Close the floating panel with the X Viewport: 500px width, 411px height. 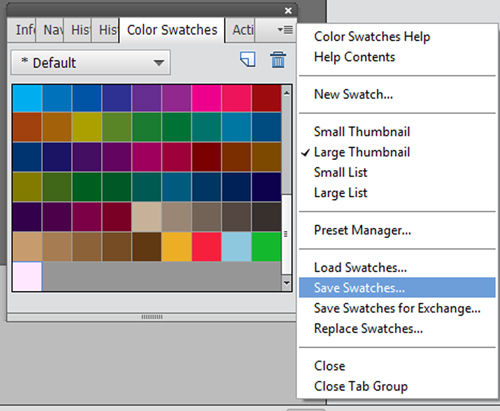click(x=288, y=11)
